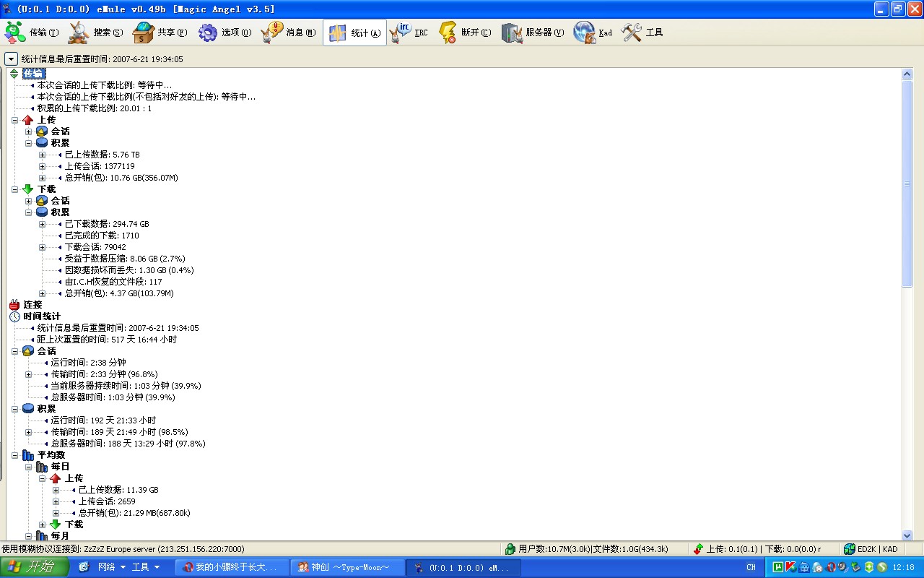Open the 工具 tools toolbar button

[642, 33]
